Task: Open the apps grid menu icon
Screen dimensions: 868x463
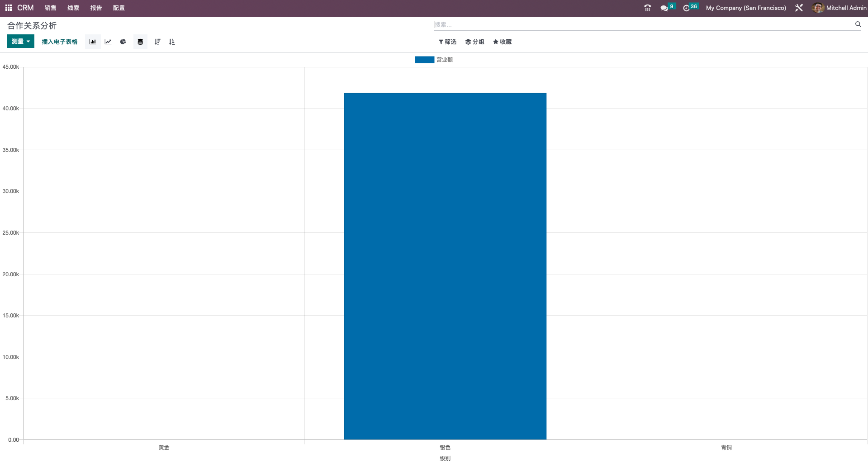Action: pyautogui.click(x=9, y=8)
